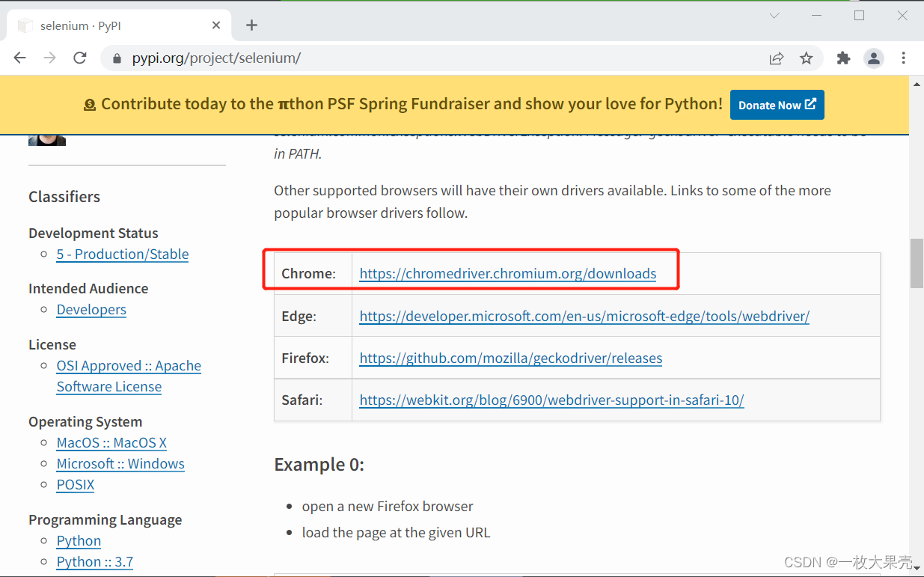Click the Firefox: table row label
924x577 pixels.
pos(305,358)
